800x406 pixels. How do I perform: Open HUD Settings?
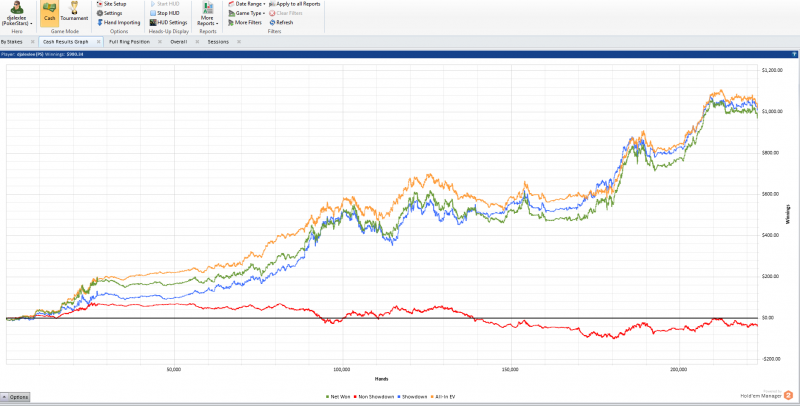171,22
